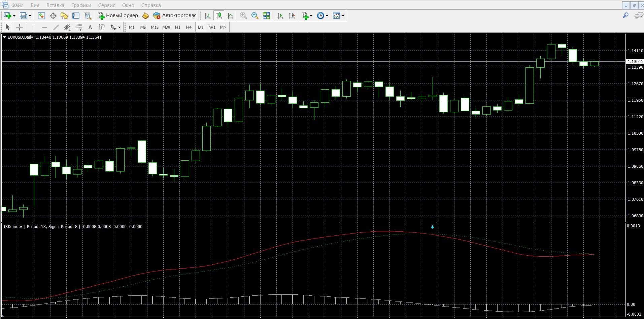644x319 pixels.
Task: Open the Data Window crosshair icon
Action: pyautogui.click(x=53, y=15)
